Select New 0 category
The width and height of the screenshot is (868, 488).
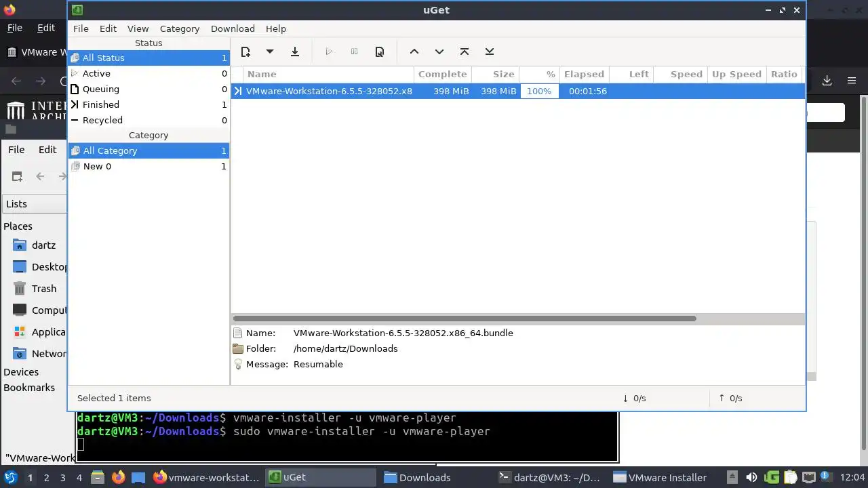149,166
